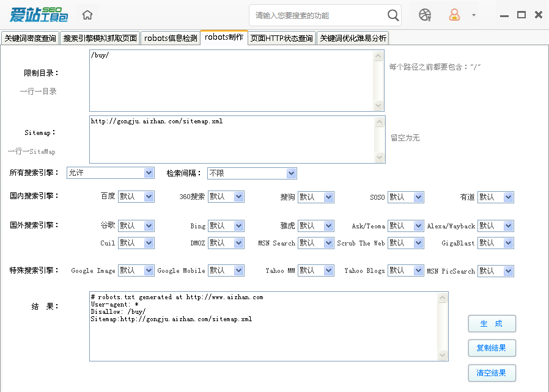The width and height of the screenshot is (549, 392).
Task: Open the robots信息检测 tab
Action: (171, 38)
